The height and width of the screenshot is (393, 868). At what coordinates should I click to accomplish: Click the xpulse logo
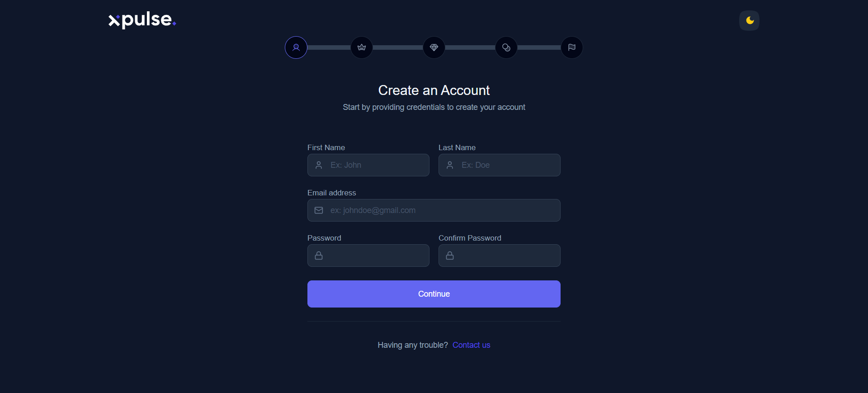[x=142, y=20]
